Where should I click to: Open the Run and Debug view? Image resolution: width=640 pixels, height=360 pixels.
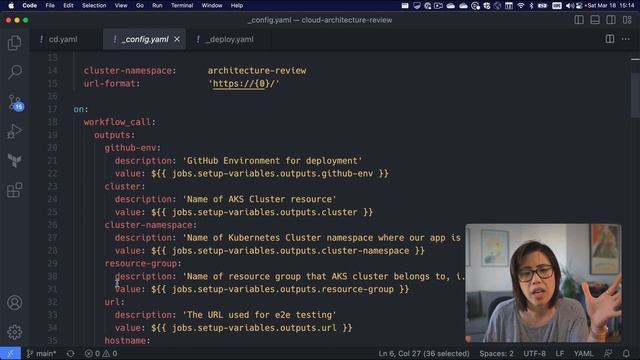[x=15, y=131]
